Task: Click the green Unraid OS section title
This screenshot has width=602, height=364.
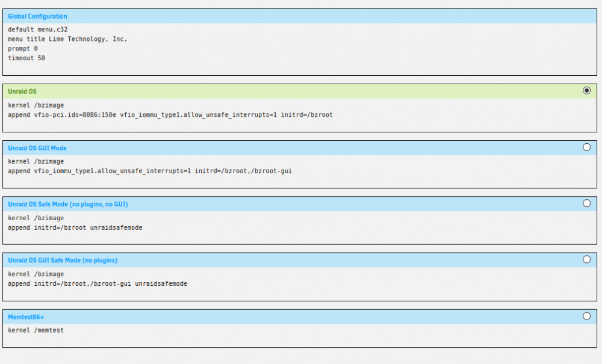Action: tap(22, 91)
